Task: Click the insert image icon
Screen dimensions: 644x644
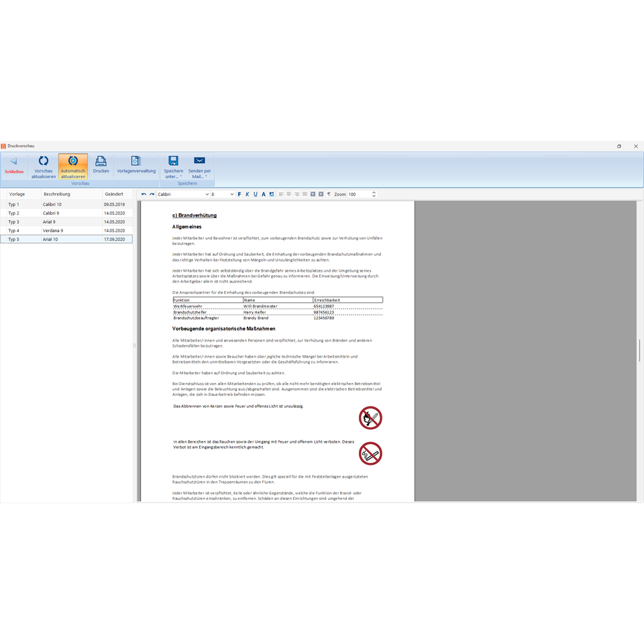Action: 272,195
